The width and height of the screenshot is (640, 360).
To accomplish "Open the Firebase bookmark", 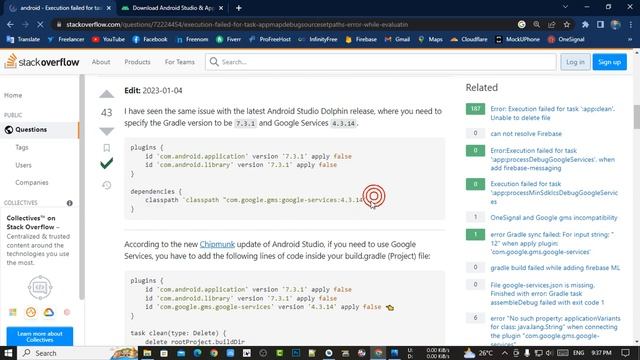I will tap(361, 39).
